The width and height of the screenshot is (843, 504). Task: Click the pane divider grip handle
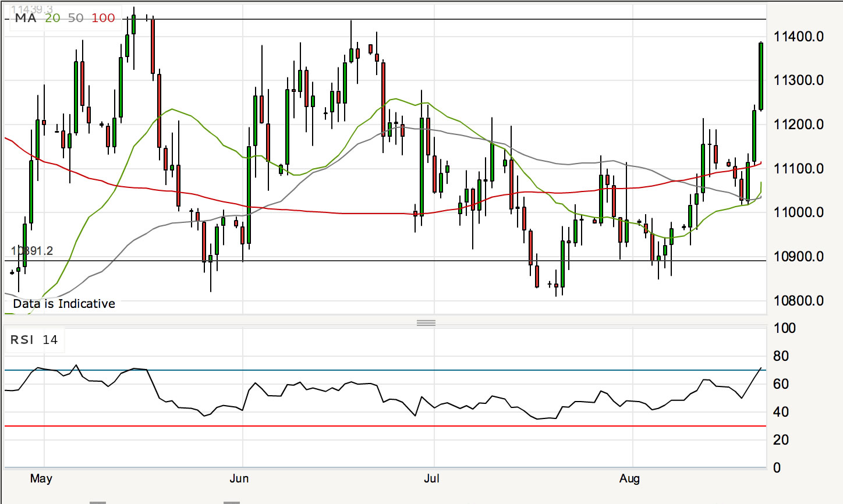[x=426, y=322]
